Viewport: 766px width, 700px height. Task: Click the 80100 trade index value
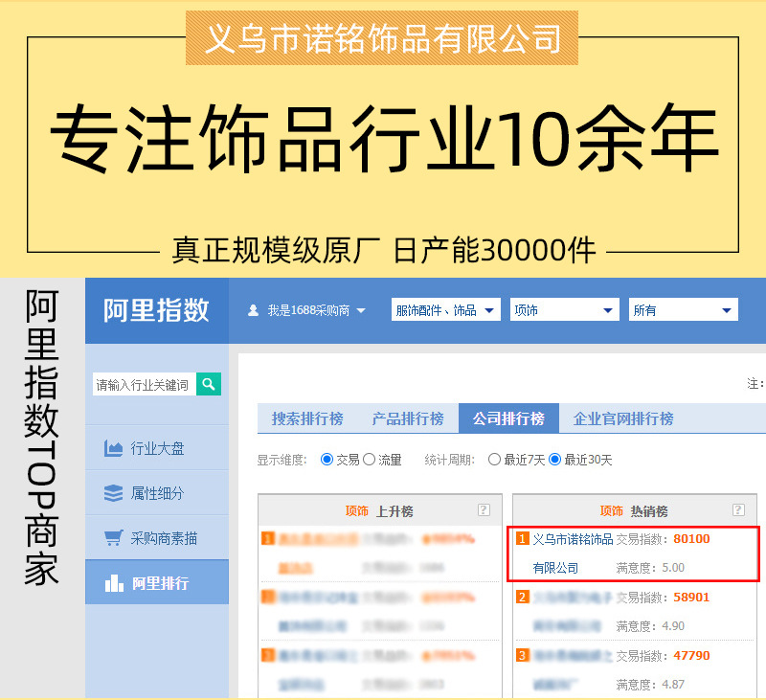pos(691,539)
